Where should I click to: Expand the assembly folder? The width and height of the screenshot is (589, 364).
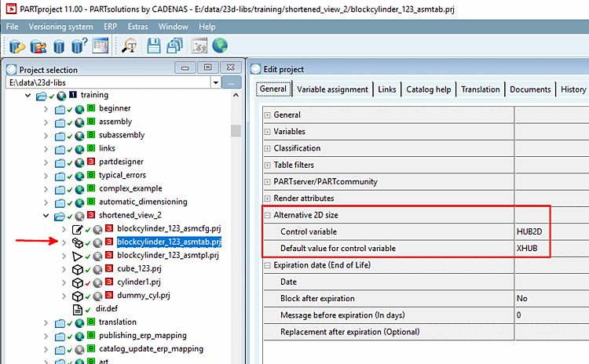(x=46, y=122)
